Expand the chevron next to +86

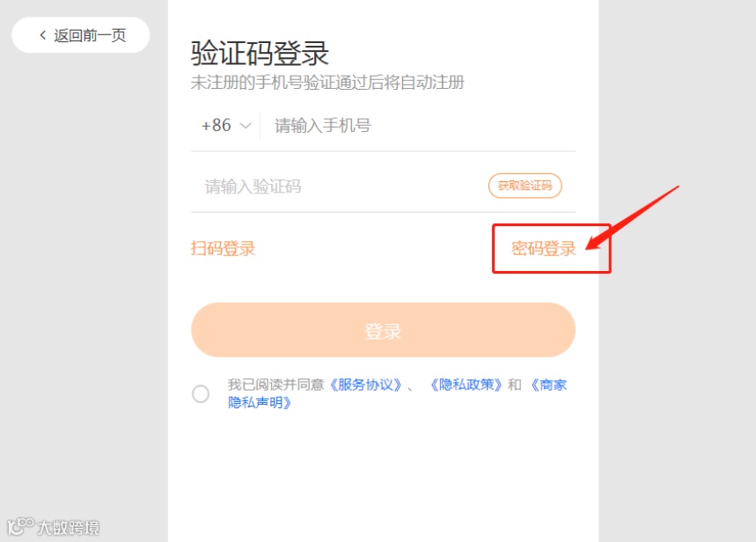point(246,126)
